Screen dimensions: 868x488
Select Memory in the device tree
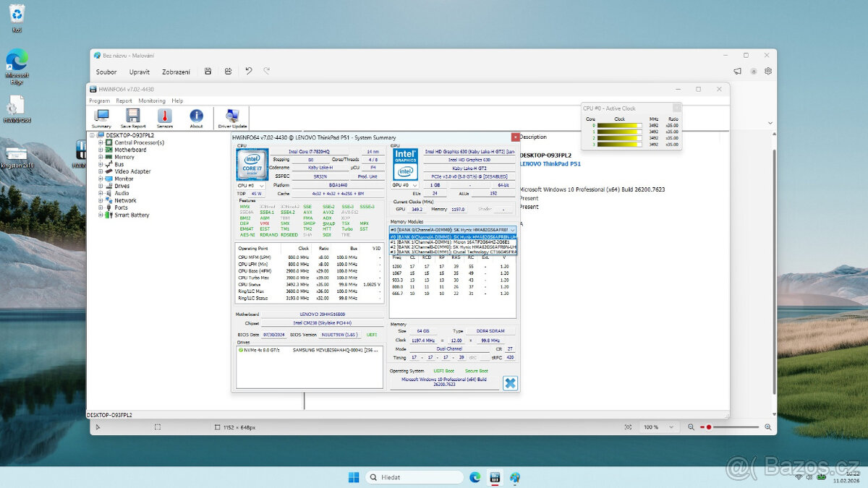(x=124, y=157)
